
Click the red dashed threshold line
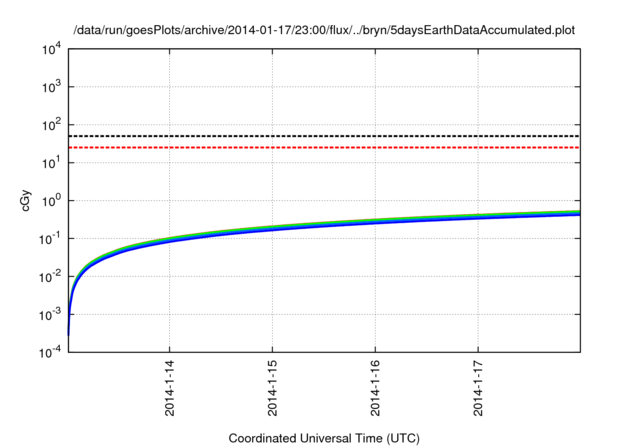tap(324, 147)
